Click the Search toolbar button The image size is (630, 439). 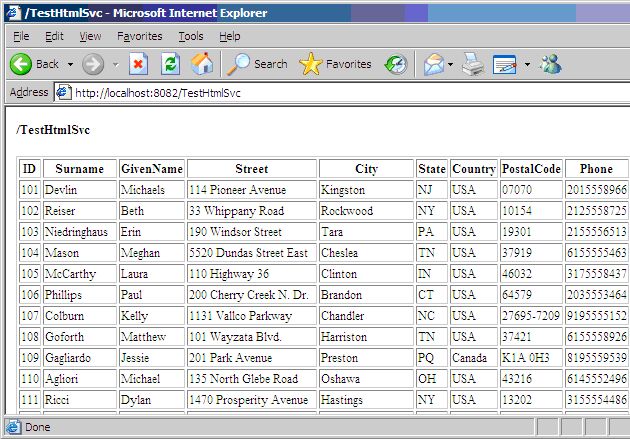(x=257, y=64)
